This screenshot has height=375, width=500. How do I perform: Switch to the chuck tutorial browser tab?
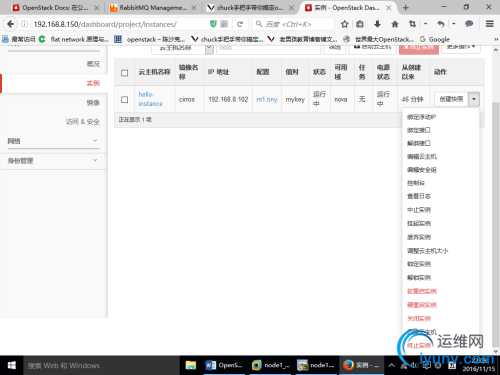coord(250,8)
